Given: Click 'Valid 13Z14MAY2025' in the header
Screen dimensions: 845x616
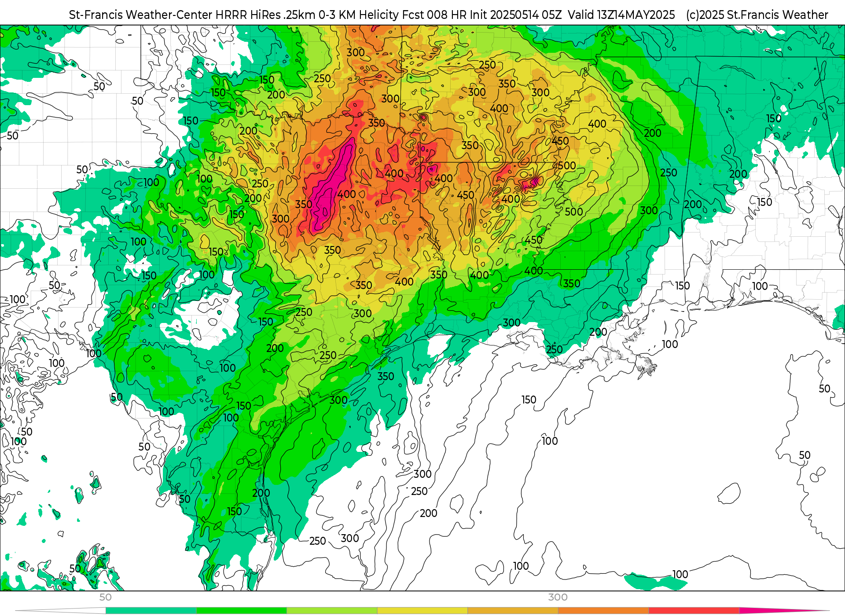Looking at the screenshot, I should pyautogui.click(x=621, y=15).
